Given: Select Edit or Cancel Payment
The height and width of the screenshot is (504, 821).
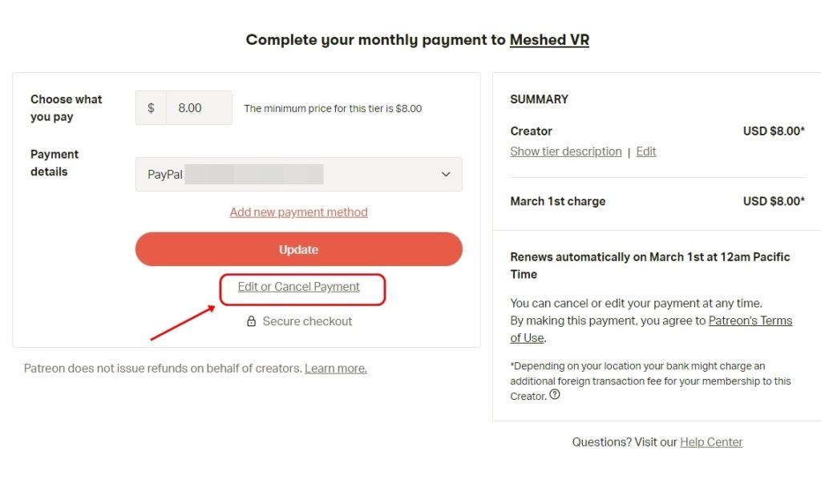Looking at the screenshot, I should click(298, 286).
